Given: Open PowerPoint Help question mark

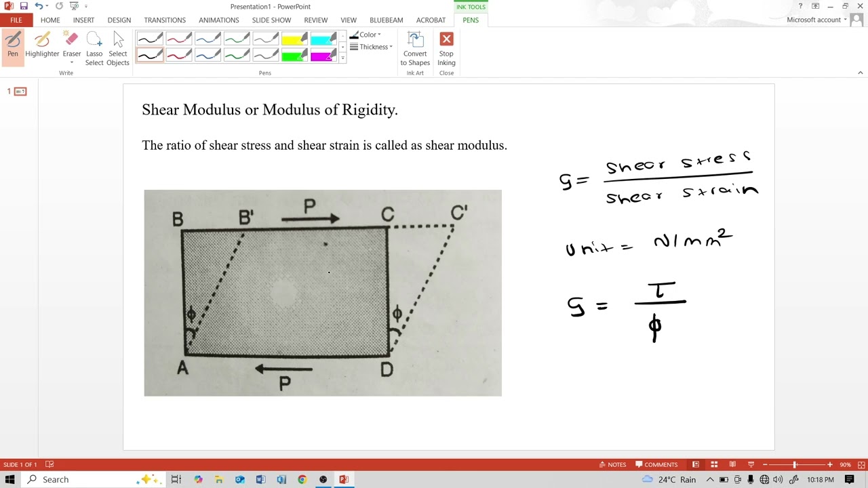Looking at the screenshot, I should (x=800, y=6).
